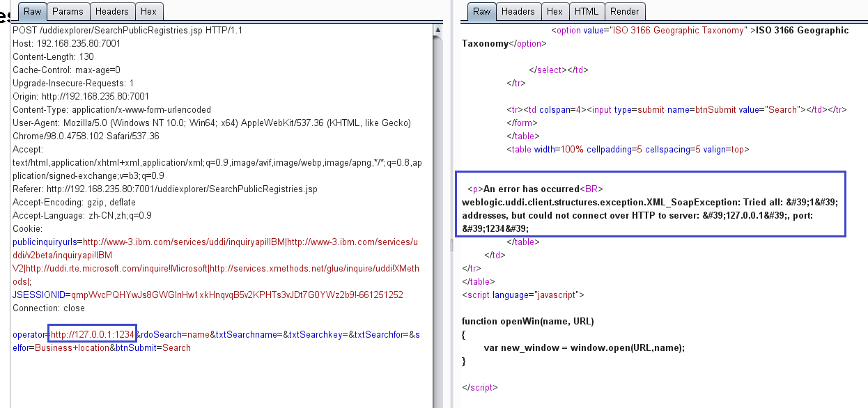
Task: Click the 'function openWin(name, URL)' line
Action: [527, 322]
